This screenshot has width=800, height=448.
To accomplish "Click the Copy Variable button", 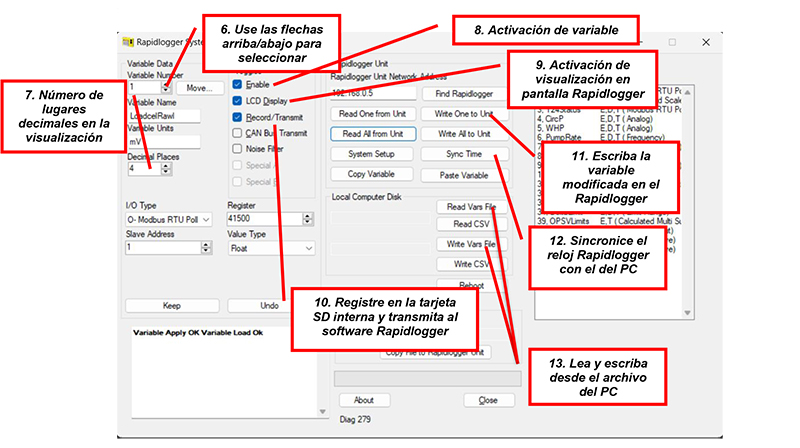I will (x=371, y=174).
